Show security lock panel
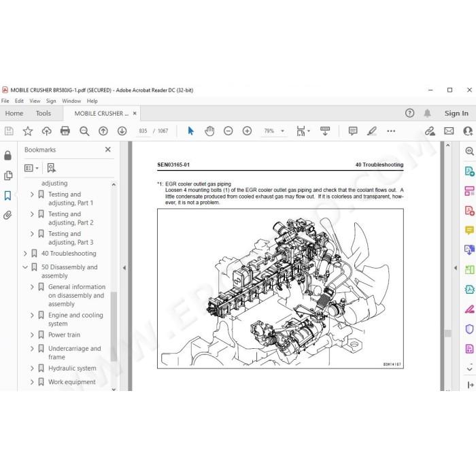 (x=8, y=156)
